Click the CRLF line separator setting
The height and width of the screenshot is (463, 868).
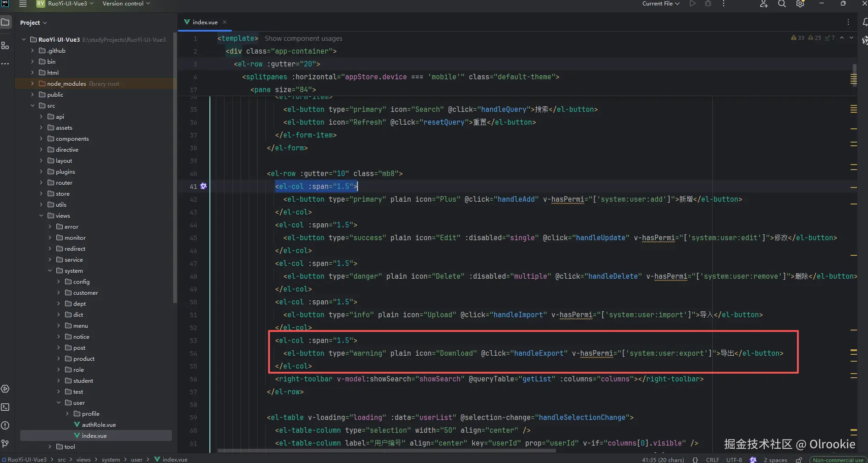712,460
